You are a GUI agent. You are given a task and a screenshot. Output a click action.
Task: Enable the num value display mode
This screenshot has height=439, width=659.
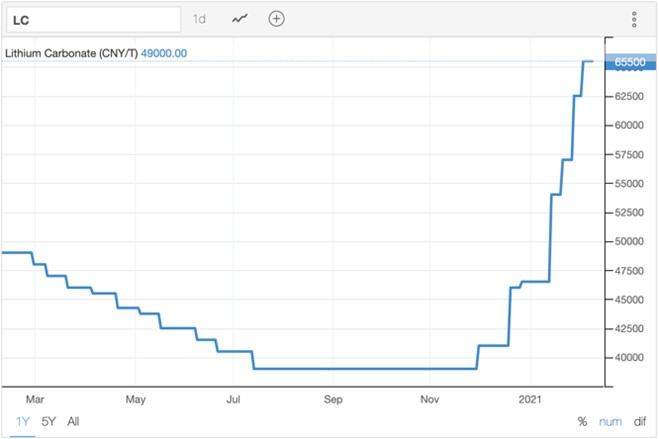(608, 422)
